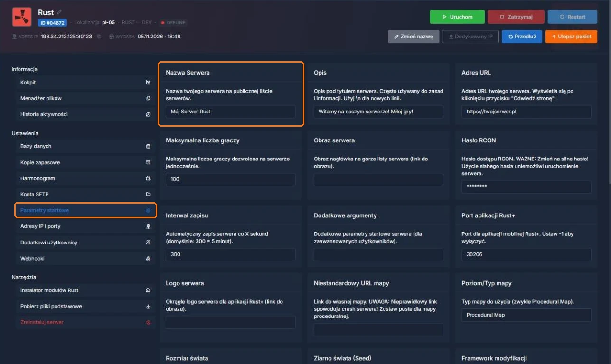Screen dimensions: 611x364
Task: Click the Dedykowany IP button
Action: [x=470, y=37]
